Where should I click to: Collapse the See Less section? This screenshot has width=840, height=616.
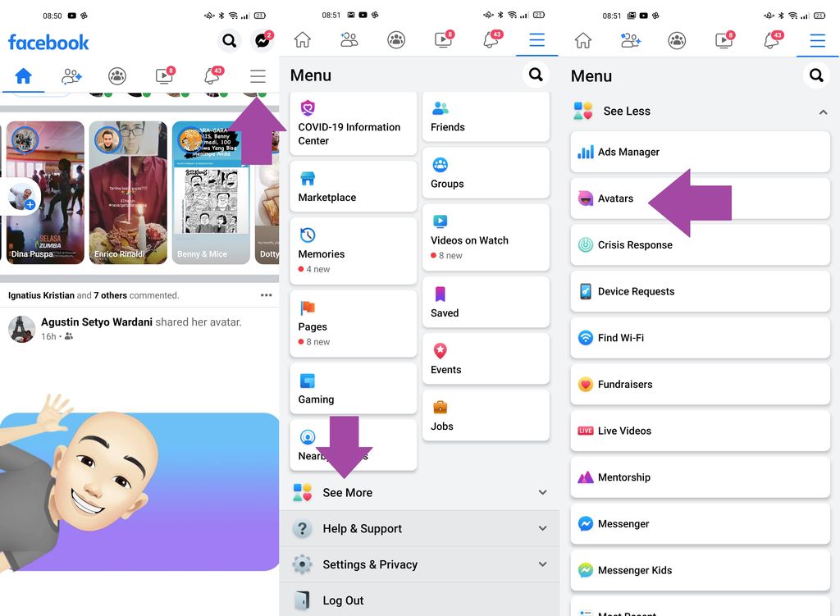pos(701,111)
